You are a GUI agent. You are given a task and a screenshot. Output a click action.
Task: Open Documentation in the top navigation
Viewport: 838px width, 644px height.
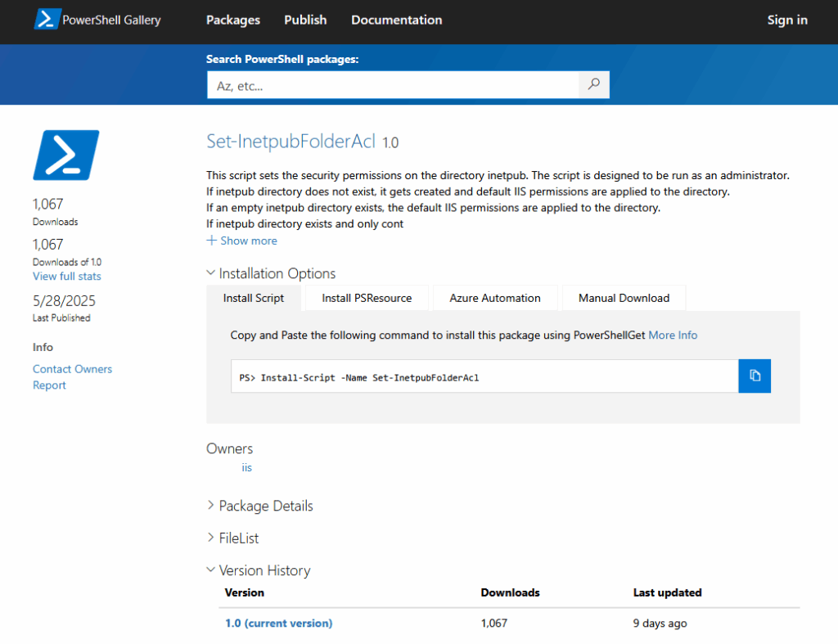pyautogui.click(x=396, y=20)
